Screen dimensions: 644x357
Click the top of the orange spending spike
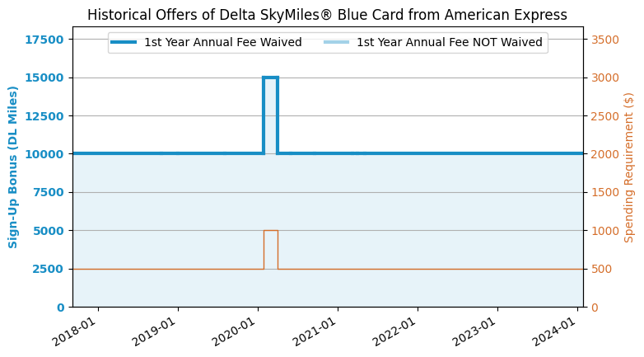[270, 231]
